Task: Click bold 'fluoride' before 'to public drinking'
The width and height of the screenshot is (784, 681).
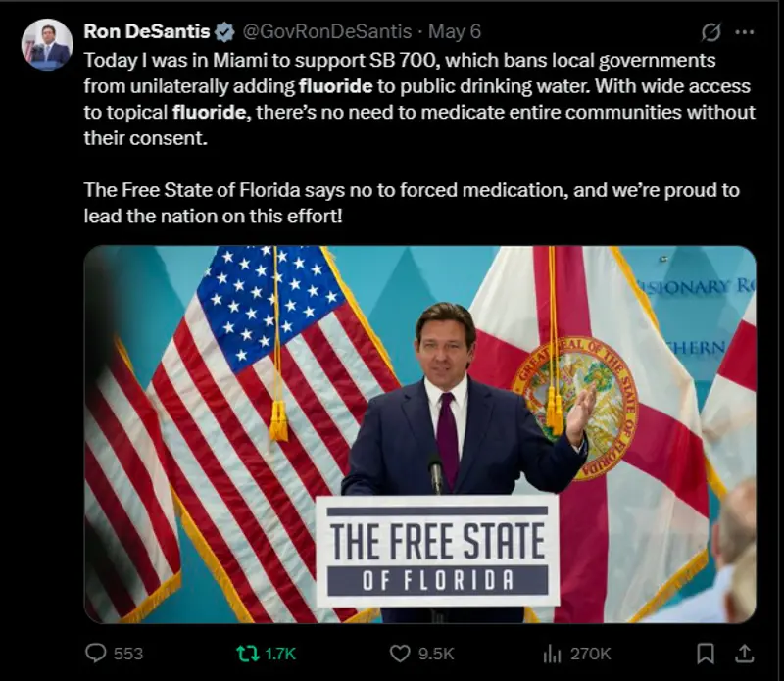Action: [342, 85]
